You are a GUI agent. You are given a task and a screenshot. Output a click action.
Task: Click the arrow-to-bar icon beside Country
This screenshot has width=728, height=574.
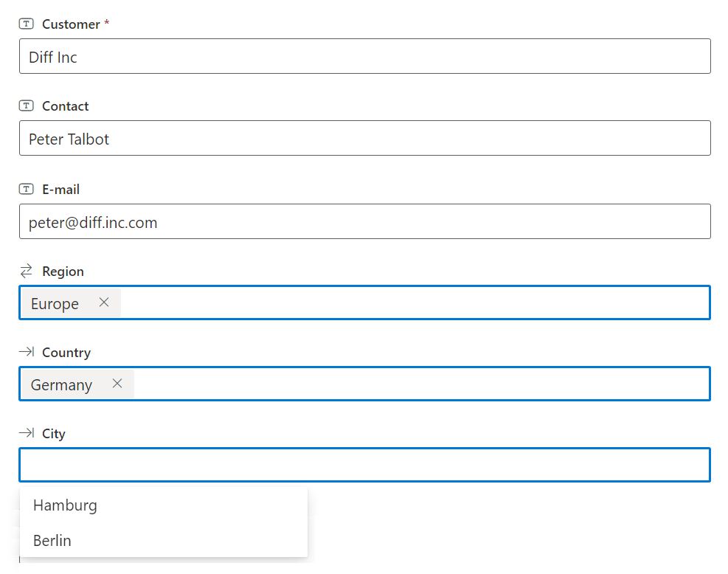coord(27,351)
